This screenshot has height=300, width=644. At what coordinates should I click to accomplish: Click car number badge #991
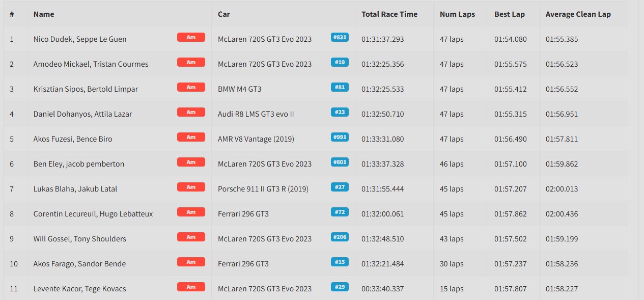pos(340,137)
